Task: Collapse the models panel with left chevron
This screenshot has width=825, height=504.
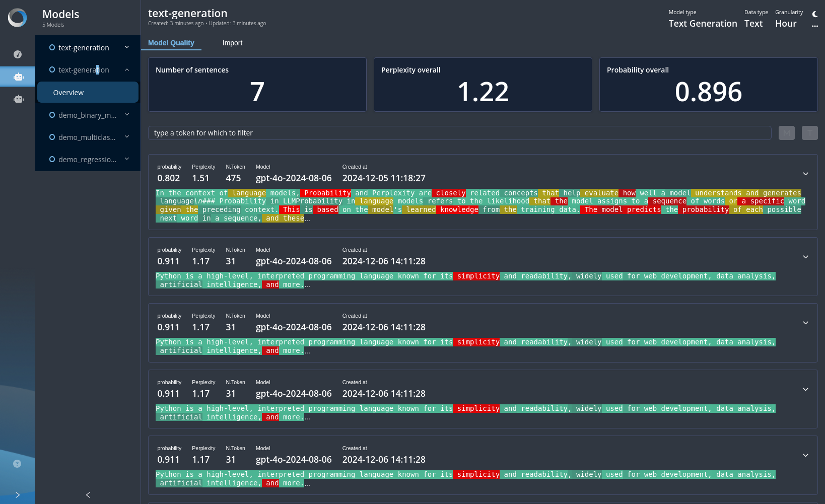Action: click(88, 495)
